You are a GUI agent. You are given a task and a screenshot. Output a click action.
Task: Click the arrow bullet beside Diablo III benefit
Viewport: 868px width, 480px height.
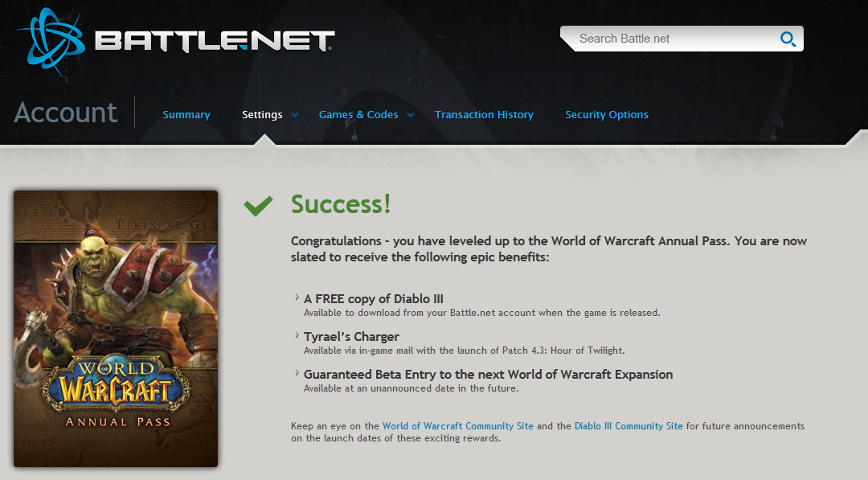[x=297, y=298]
